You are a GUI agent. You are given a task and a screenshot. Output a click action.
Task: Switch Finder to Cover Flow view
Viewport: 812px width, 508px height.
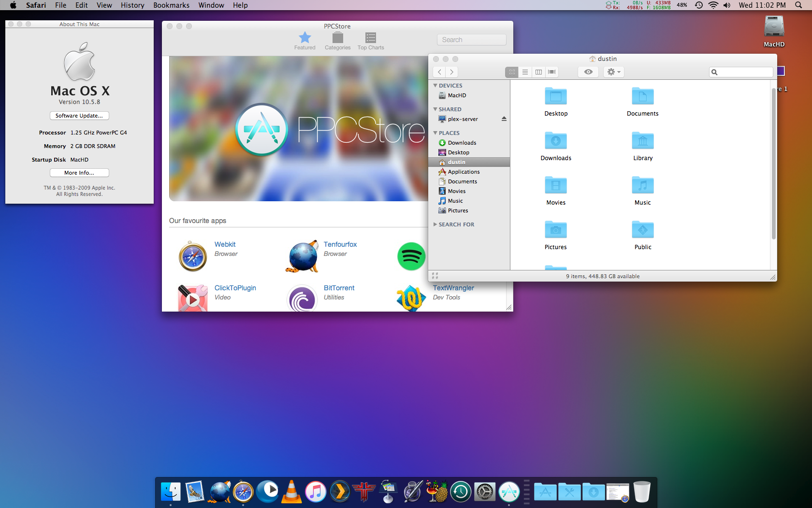[x=552, y=72]
